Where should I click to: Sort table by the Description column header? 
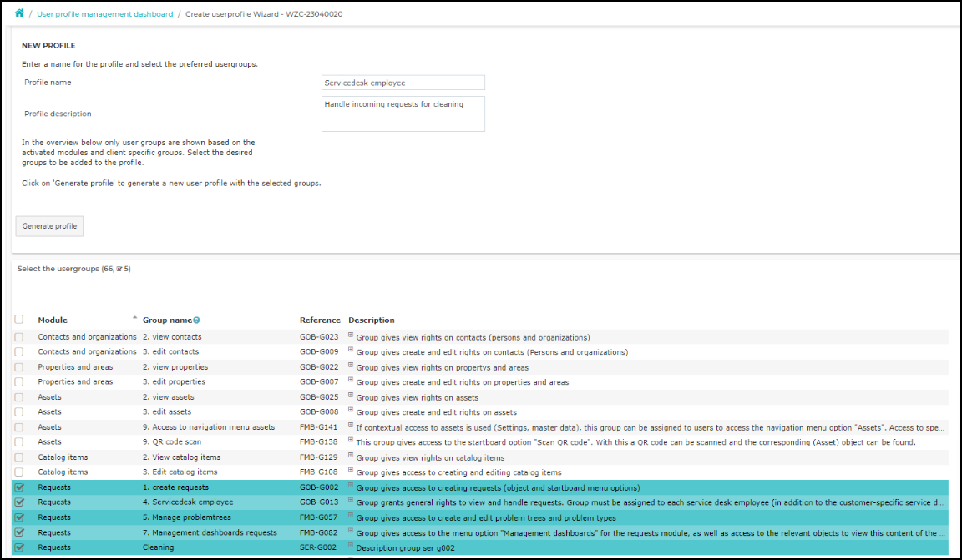point(371,320)
